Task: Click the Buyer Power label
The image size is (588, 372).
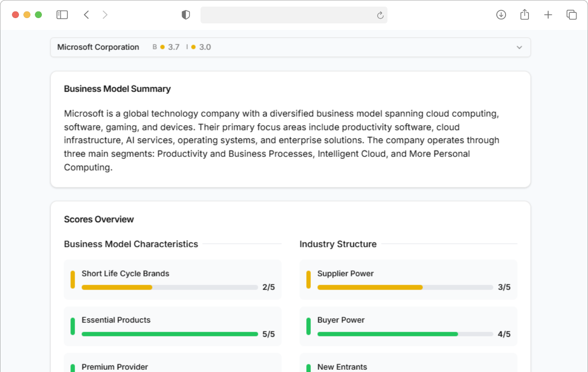Action: pyautogui.click(x=341, y=320)
